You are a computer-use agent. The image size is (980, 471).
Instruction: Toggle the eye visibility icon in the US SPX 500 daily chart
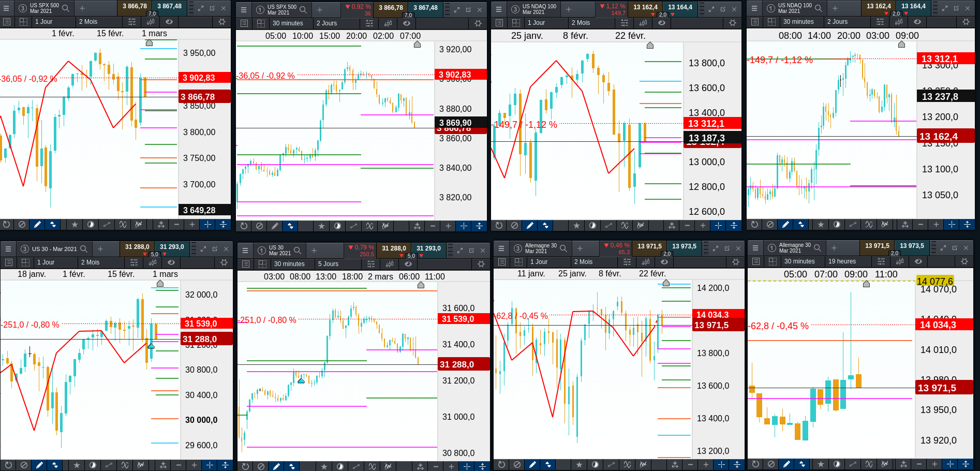click(169, 22)
